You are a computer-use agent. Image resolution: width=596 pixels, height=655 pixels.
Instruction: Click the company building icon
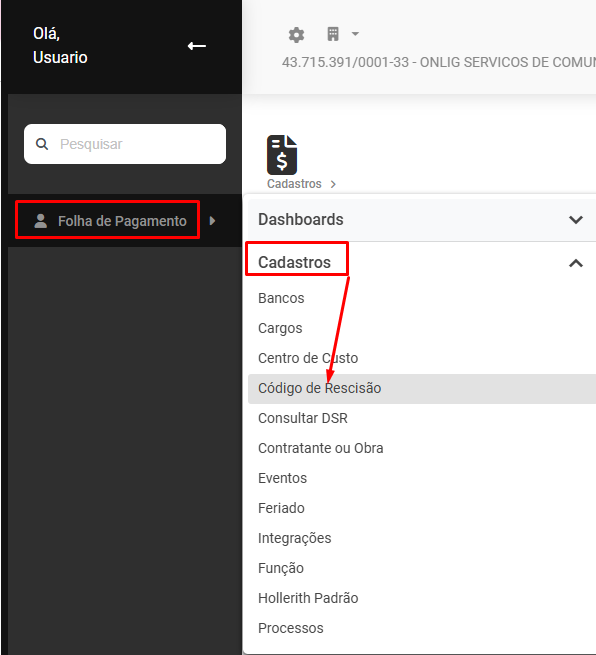pos(333,34)
